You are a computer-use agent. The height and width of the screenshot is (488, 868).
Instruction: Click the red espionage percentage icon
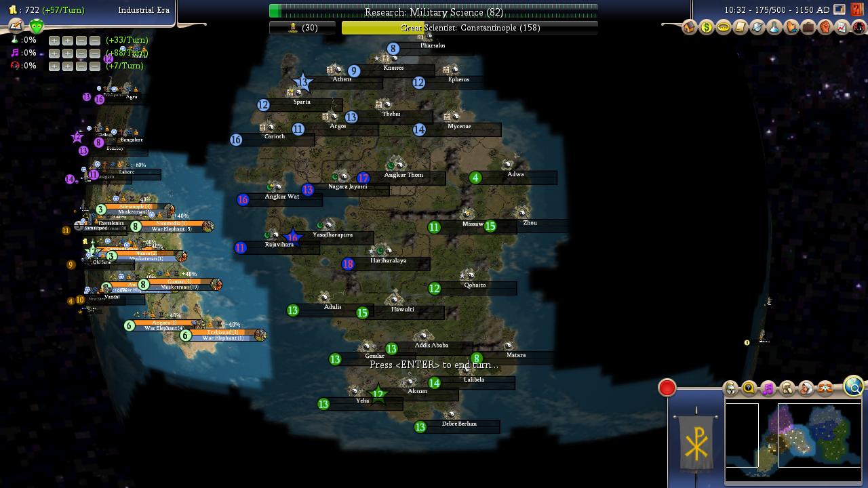14,66
